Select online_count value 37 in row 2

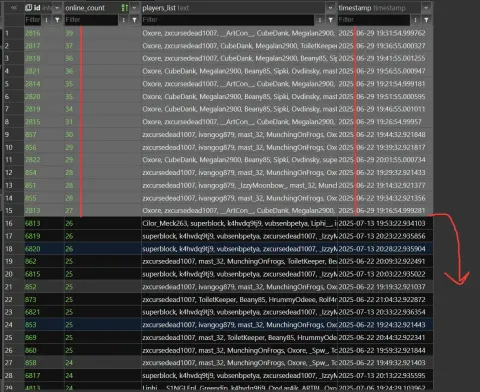(103, 46)
